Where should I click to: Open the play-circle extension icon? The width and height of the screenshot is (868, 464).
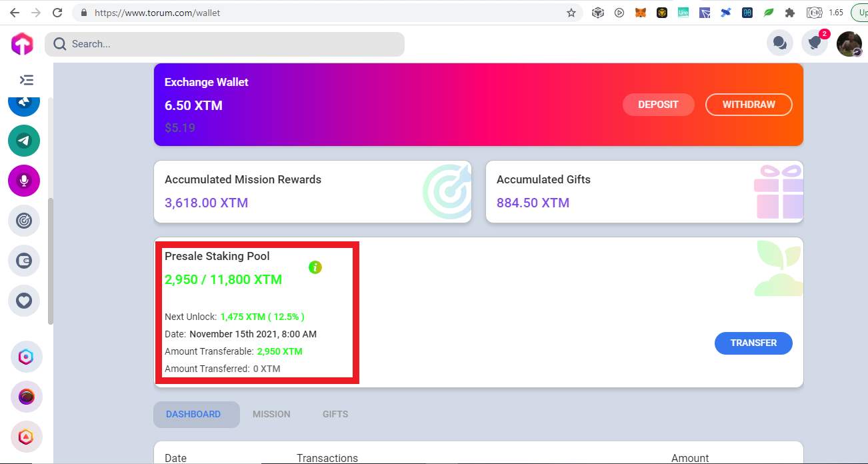[x=619, y=13]
